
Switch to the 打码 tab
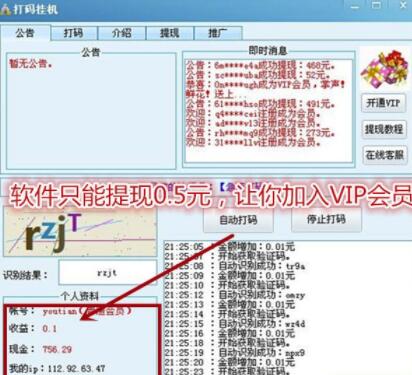click(x=73, y=33)
